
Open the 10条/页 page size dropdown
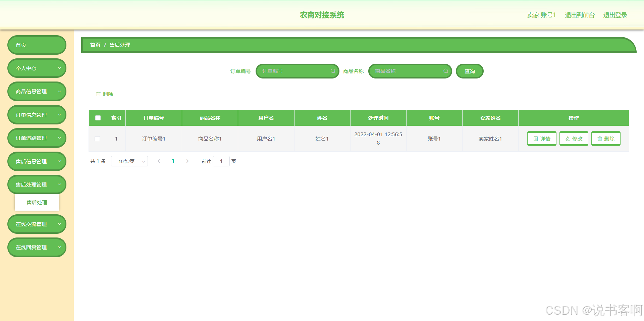(x=129, y=161)
